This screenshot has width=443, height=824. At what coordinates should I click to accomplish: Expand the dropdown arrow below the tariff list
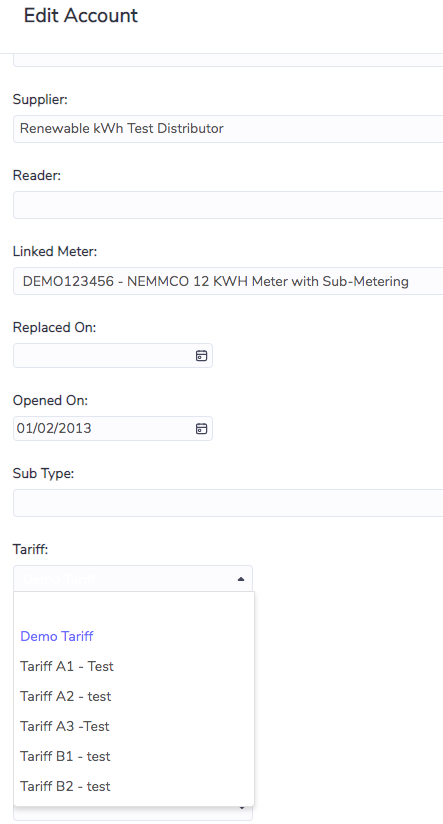coord(242,808)
